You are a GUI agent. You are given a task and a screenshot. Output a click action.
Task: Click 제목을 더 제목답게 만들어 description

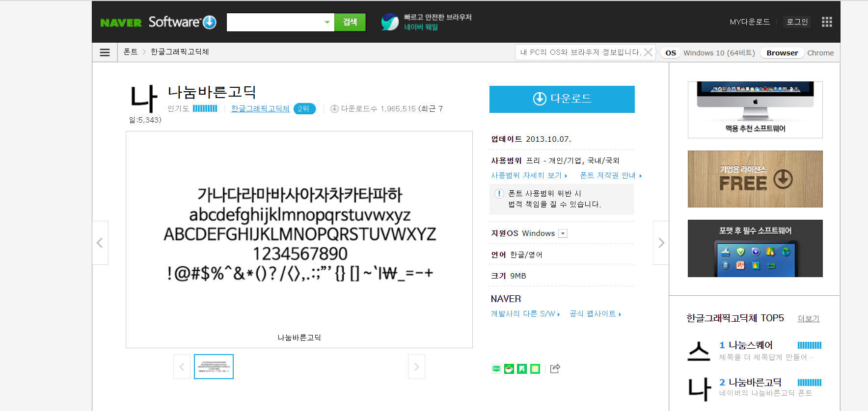coord(766,357)
